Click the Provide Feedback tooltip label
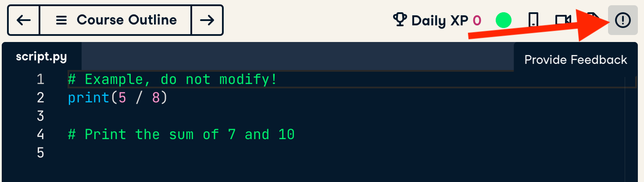 (x=576, y=60)
